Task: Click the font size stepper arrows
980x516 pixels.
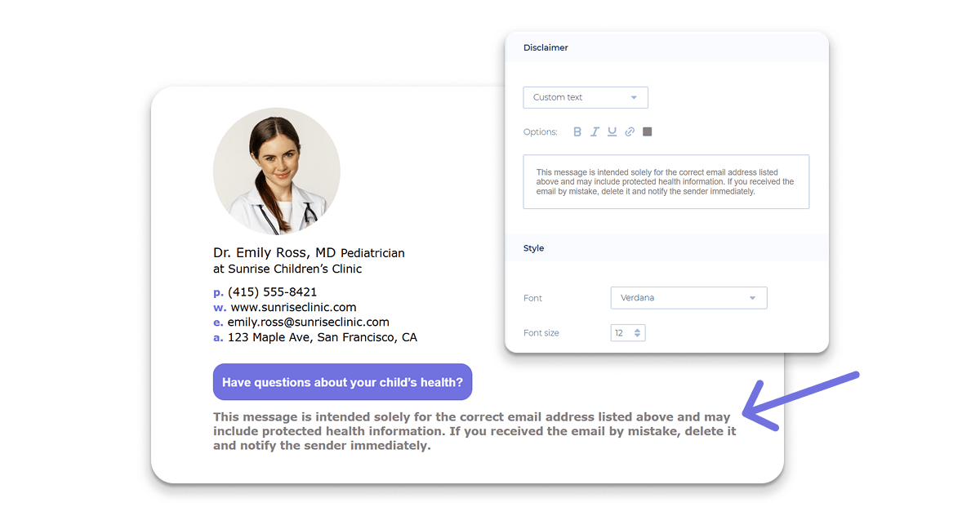Action: 638,333
